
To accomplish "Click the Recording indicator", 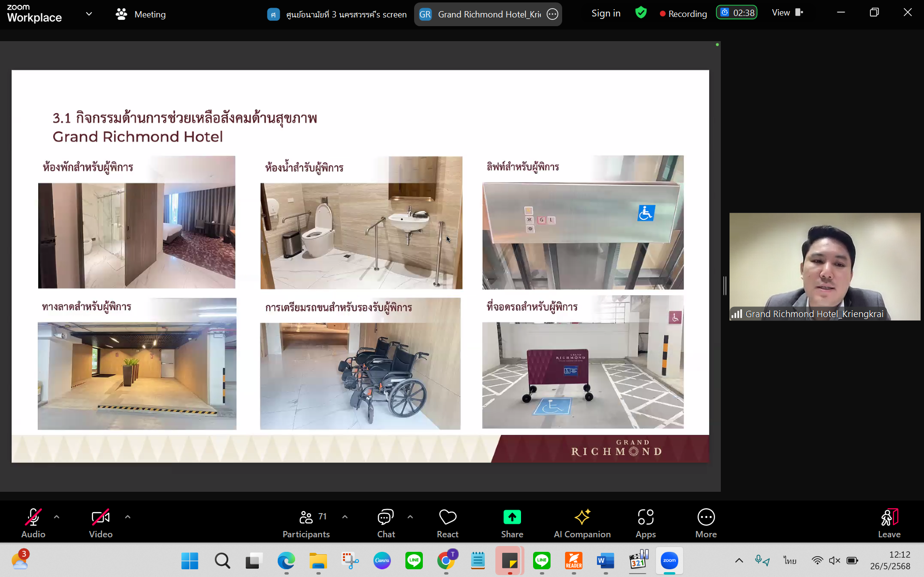I will tap(683, 14).
